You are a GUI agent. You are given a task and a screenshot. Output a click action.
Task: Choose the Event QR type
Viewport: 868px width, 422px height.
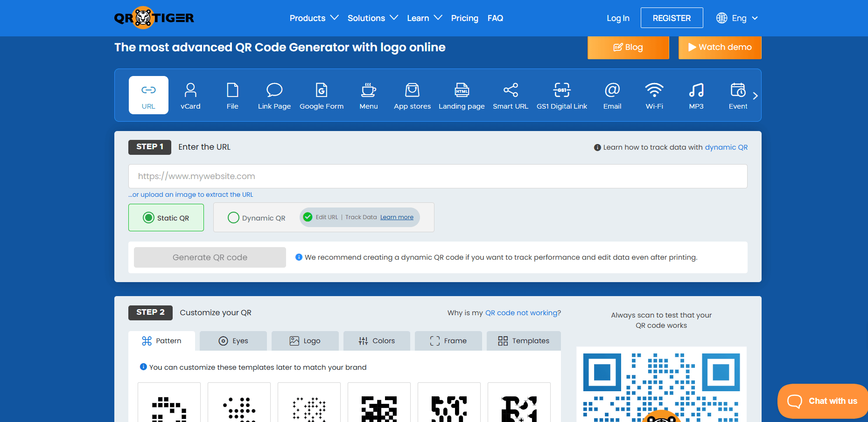(x=738, y=96)
